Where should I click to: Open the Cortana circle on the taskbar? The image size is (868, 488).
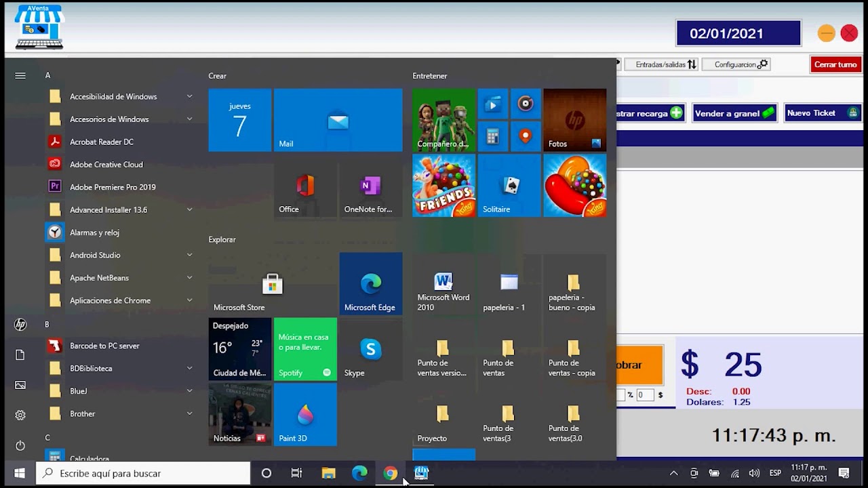267,473
